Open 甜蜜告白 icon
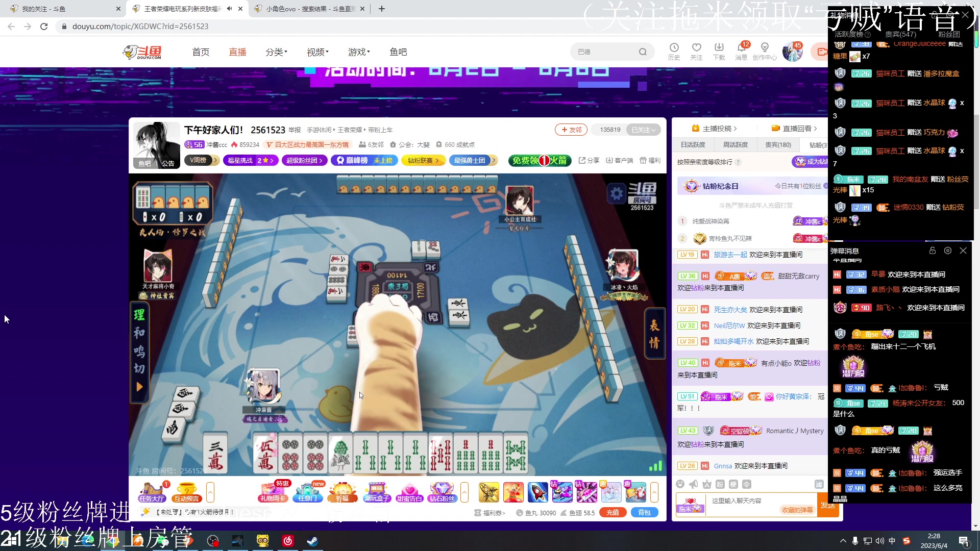980x551 pixels. [x=409, y=492]
